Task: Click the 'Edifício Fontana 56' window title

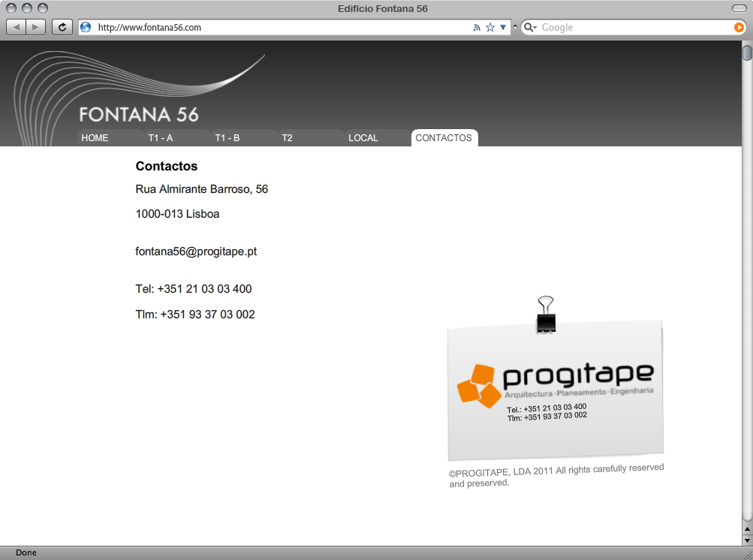Action: [382, 9]
